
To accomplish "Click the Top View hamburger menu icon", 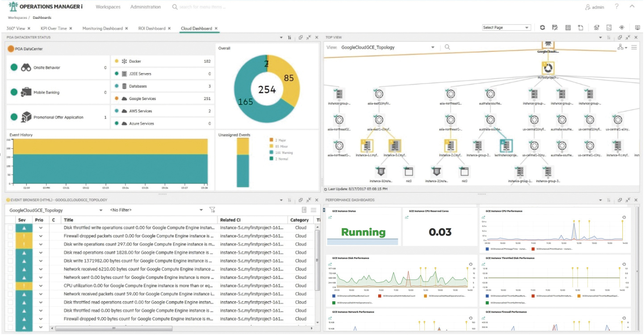I will (634, 47).
